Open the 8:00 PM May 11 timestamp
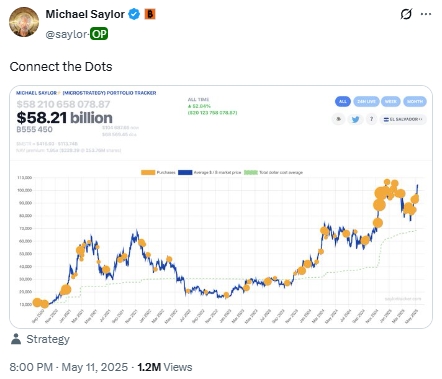The height and width of the screenshot is (379, 442). click(69, 367)
